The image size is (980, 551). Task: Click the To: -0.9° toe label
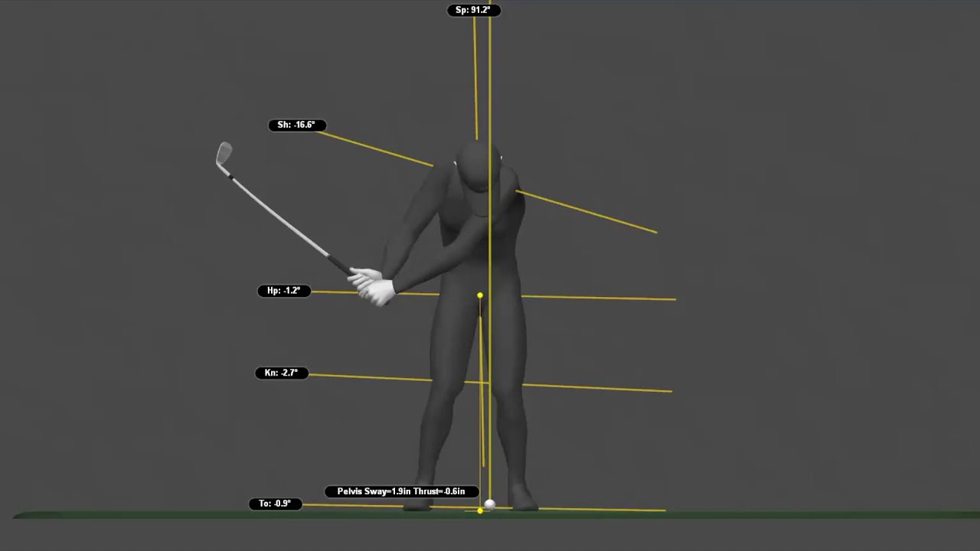tap(275, 504)
